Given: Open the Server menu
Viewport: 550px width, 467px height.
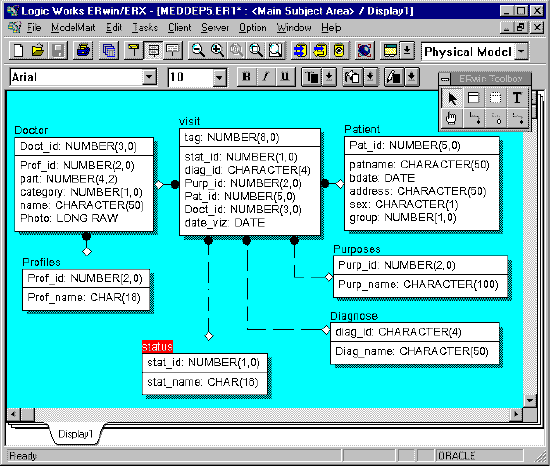Looking at the screenshot, I should click(x=215, y=28).
